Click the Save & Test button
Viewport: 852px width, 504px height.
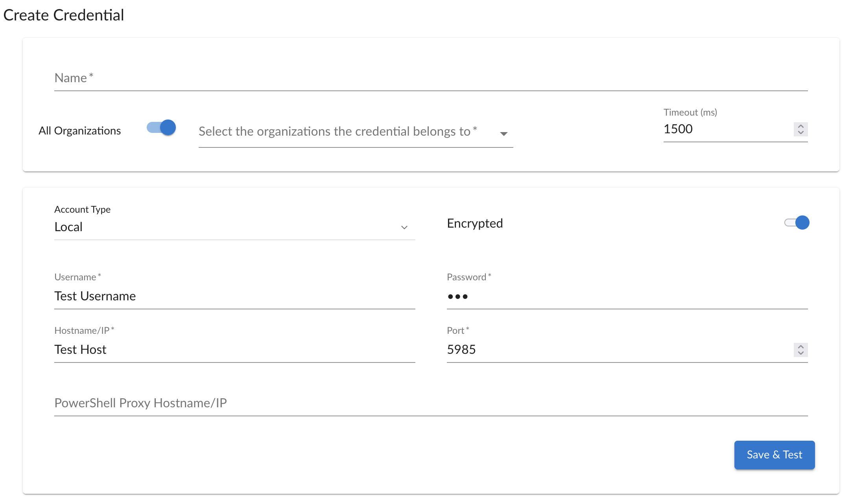774,455
